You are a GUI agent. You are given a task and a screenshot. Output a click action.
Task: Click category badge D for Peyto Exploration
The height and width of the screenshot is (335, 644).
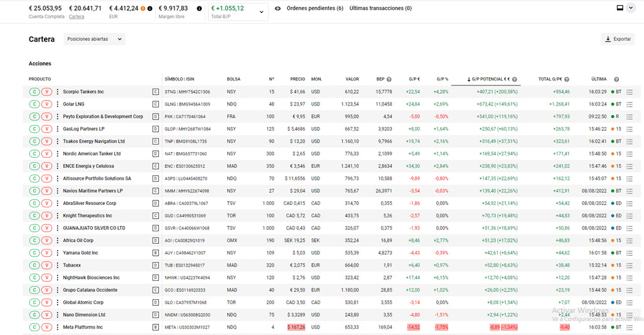click(x=156, y=117)
